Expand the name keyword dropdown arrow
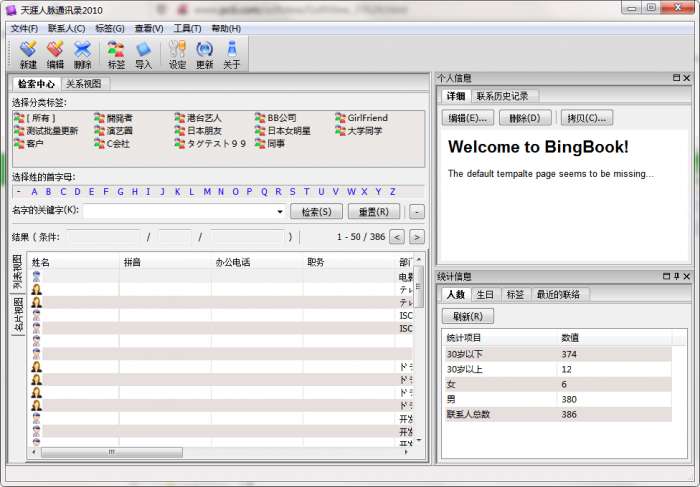The image size is (700, 487). (279, 212)
